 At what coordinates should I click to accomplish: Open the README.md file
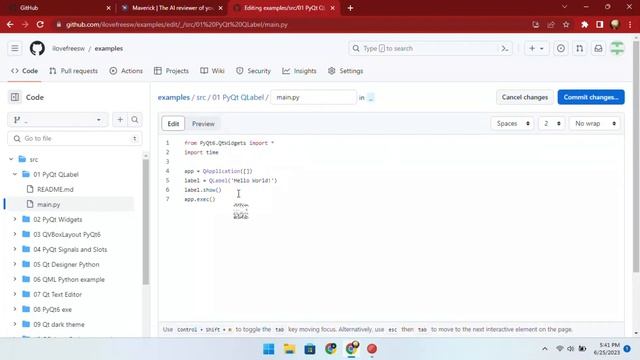[55, 189]
